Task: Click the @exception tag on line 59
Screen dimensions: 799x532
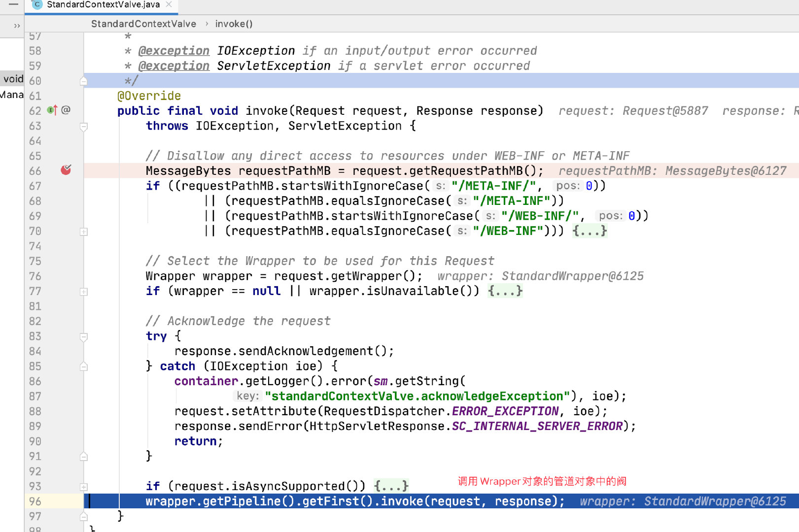Action: (174, 66)
